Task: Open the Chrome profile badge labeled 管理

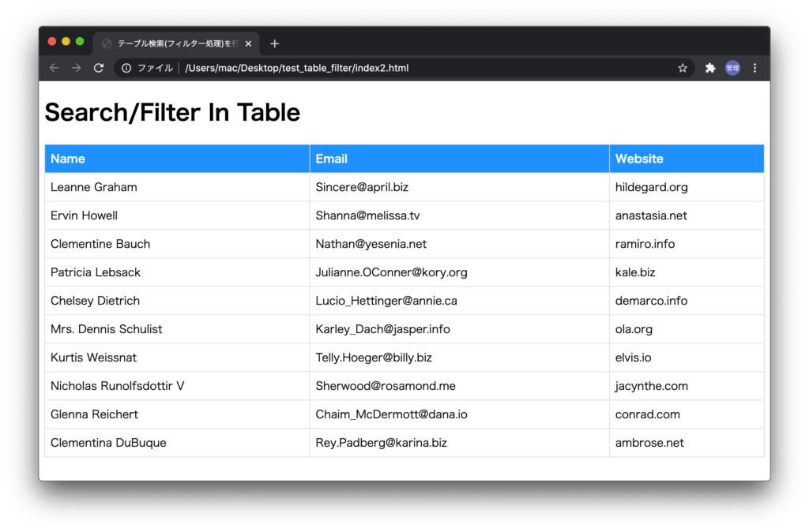Action: [x=732, y=68]
